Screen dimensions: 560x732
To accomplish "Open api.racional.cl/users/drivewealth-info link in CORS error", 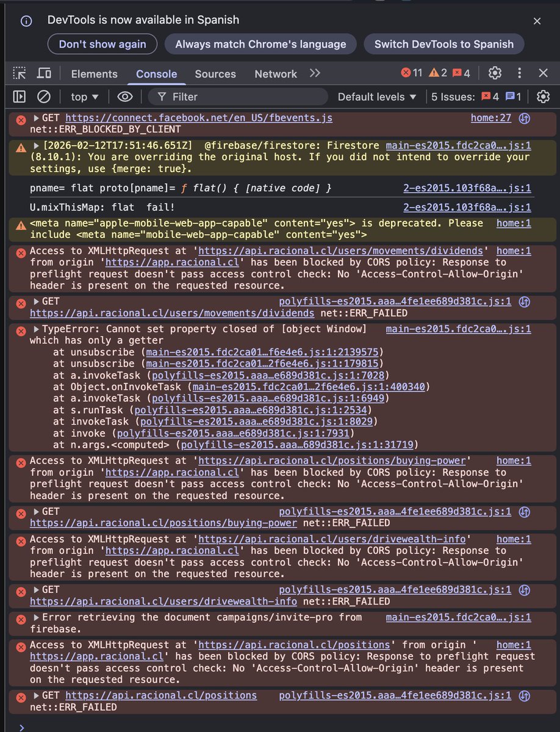I will [x=332, y=539].
